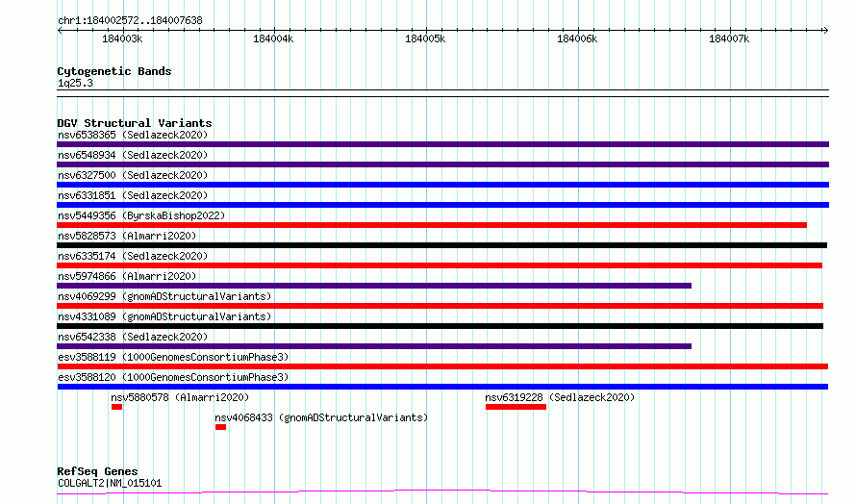Click the 1q25.3 band label
Viewport: 856px width, 504px height.
[x=75, y=83]
